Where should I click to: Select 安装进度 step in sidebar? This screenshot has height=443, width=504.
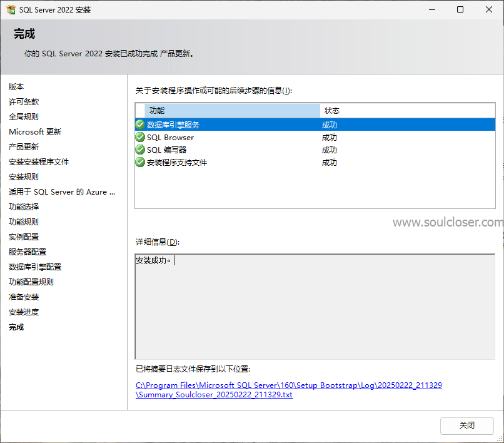pos(24,312)
